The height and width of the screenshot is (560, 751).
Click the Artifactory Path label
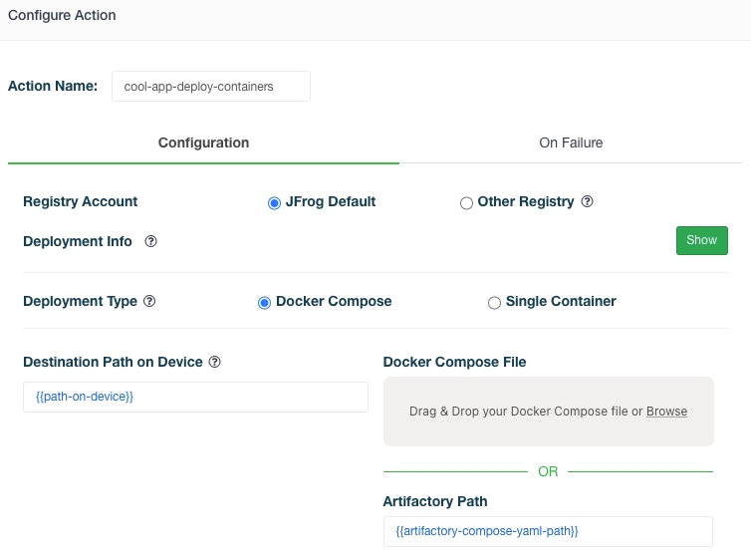click(x=434, y=501)
